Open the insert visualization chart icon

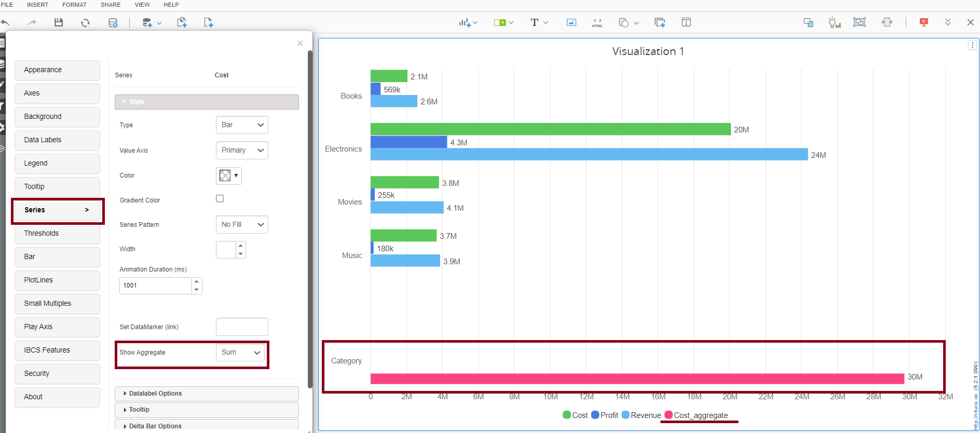(465, 22)
